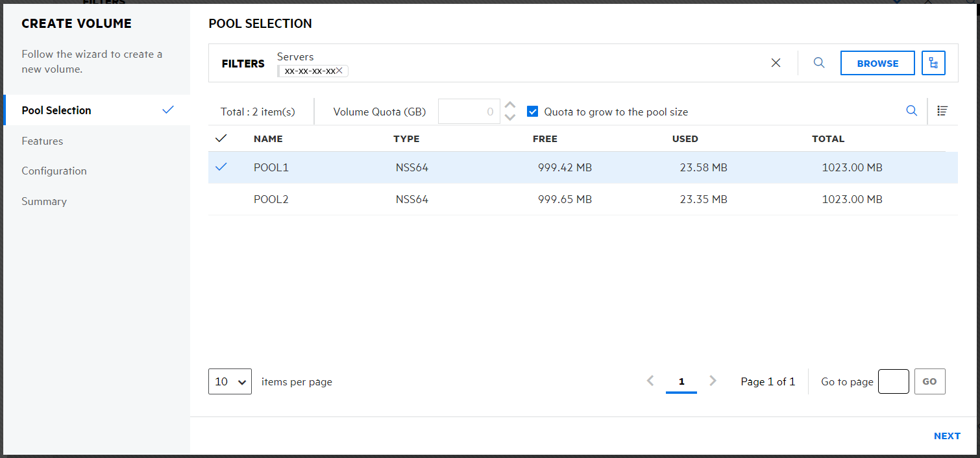This screenshot has width=980, height=458.
Task: Click the search icon in Filters bar
Action: click(x=819, y=63)
